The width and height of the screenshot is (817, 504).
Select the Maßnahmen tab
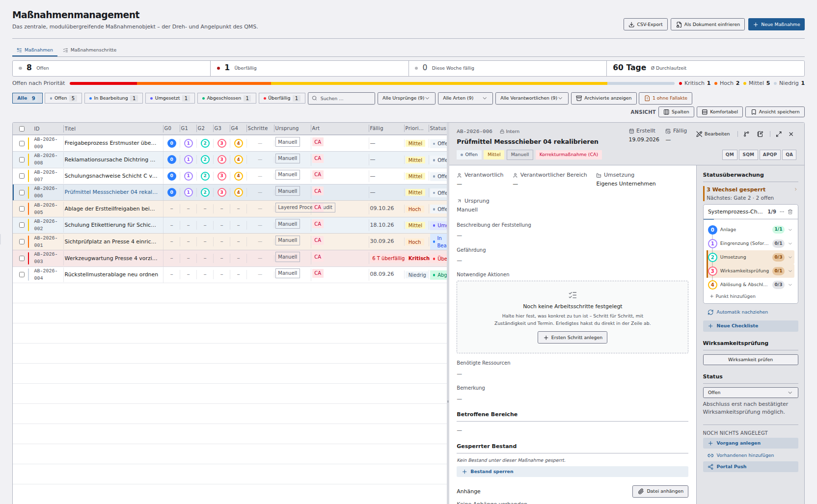(x=35, y=50)
